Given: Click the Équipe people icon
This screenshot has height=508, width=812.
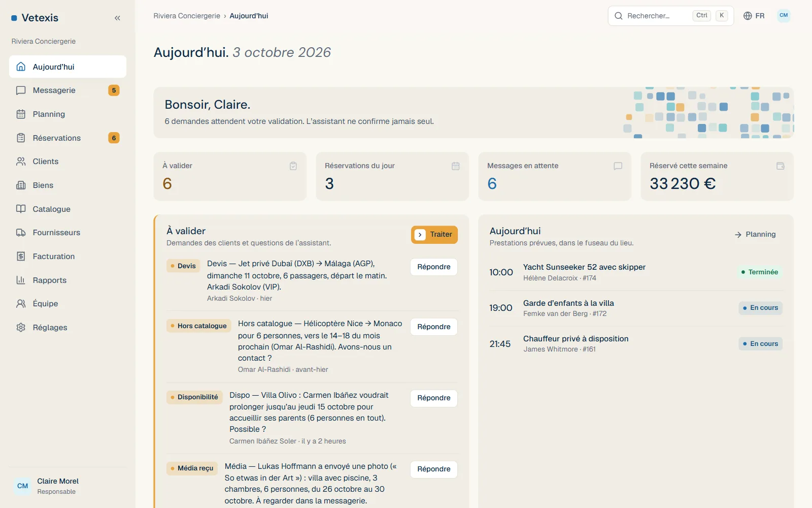Looking at the screenshot, I should [x=21, y=304].
